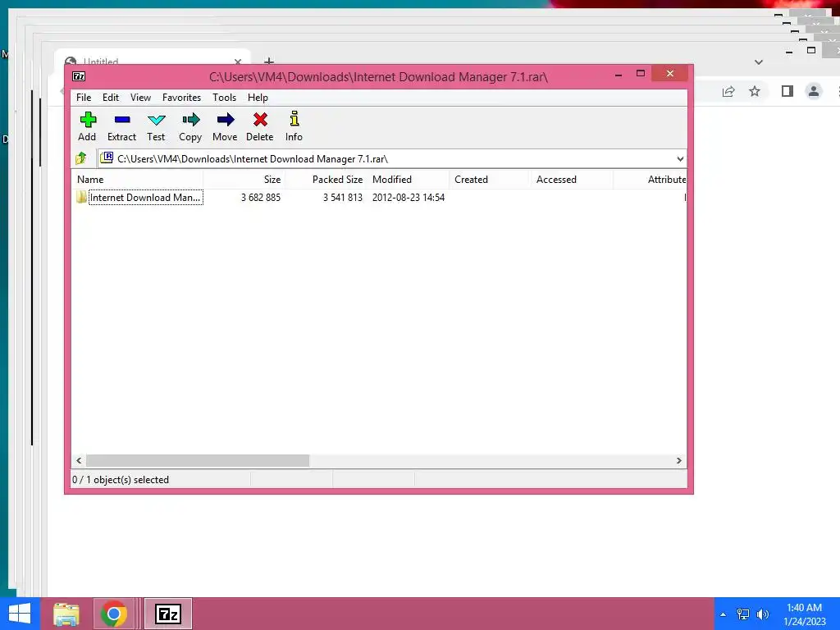
Task: Open File Explorer from taskbar
Action: 66,614
